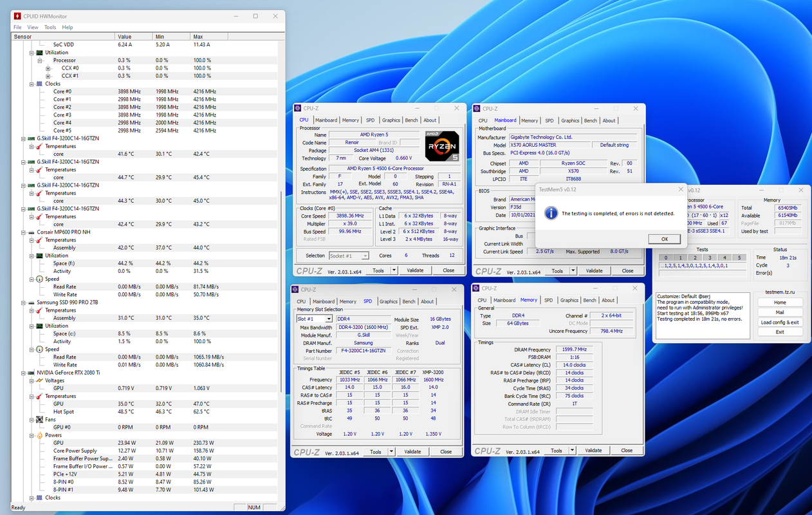Collapse the Samsung SSD 990 PRO 2TB node
The width and height of the screenshot is (812, 515).
(23, 303)
